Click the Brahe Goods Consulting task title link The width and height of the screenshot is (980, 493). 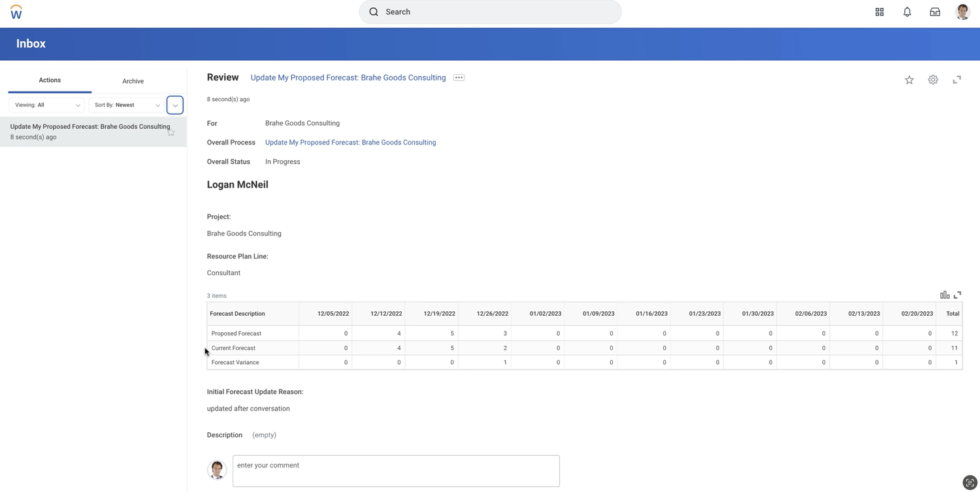(348, 77)
